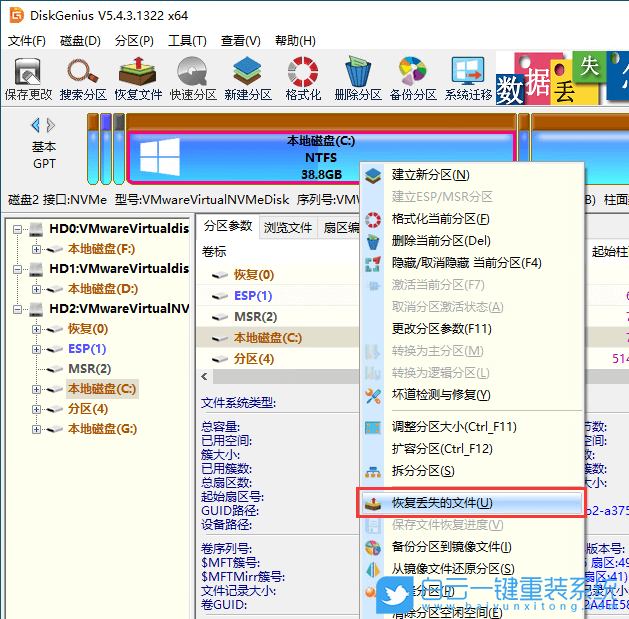Select the 快速分区 toolbar icon

tap(193, 79)
